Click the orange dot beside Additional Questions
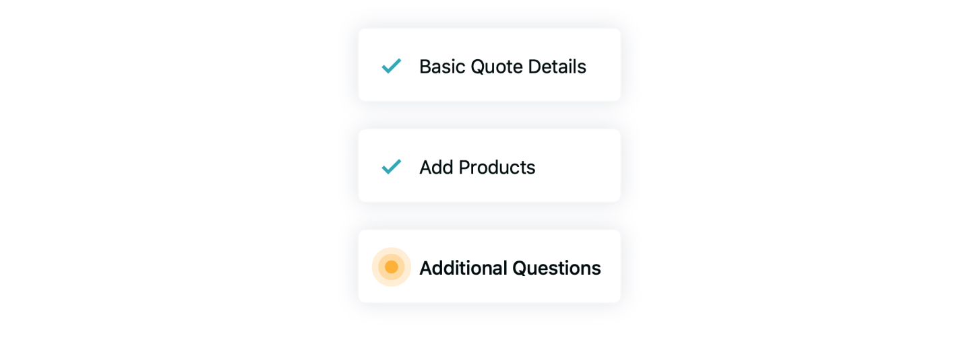This screenshot has height=342, width=980. tap(392, 267)
